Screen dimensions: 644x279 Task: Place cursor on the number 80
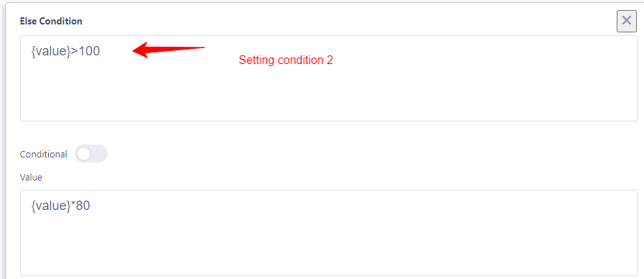[x=83, y=206]
